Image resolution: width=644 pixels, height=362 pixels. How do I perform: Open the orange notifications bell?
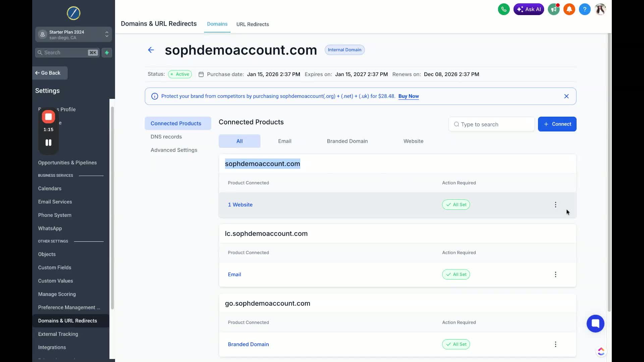569,9
